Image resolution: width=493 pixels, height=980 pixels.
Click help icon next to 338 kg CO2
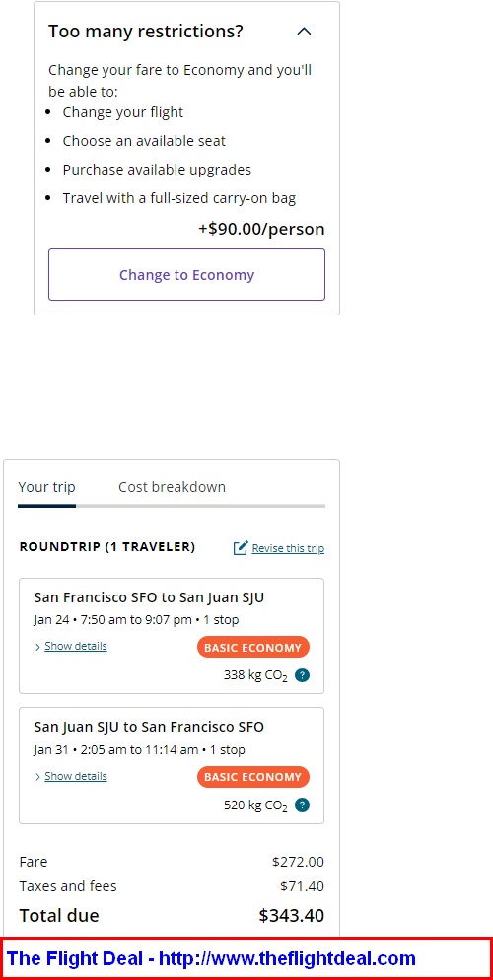click(303, 675)
